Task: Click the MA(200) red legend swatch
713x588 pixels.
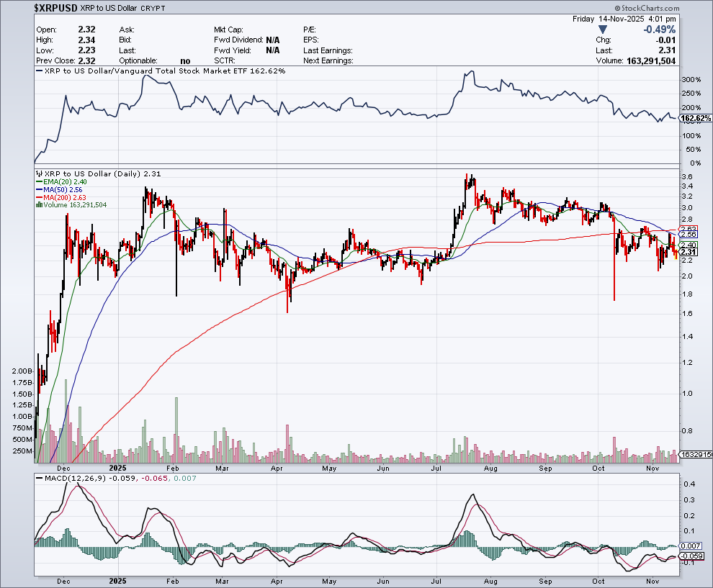Action: [x=39, y=197]
